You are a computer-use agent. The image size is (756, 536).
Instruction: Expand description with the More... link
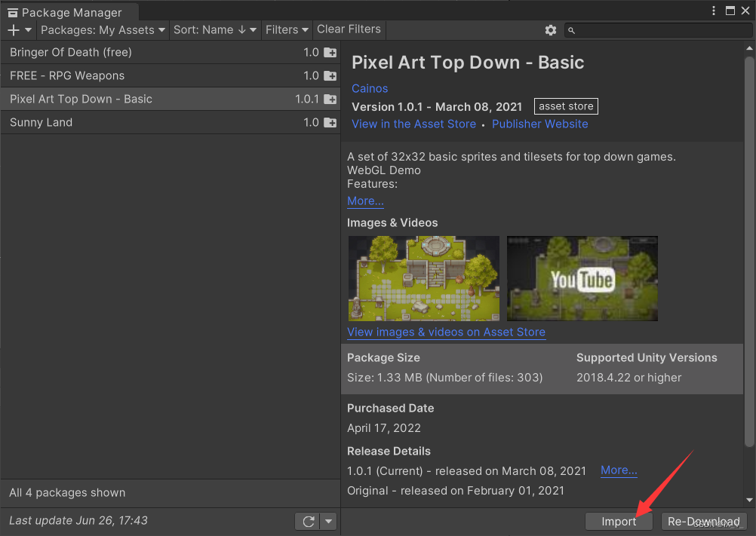click(365, 201)
